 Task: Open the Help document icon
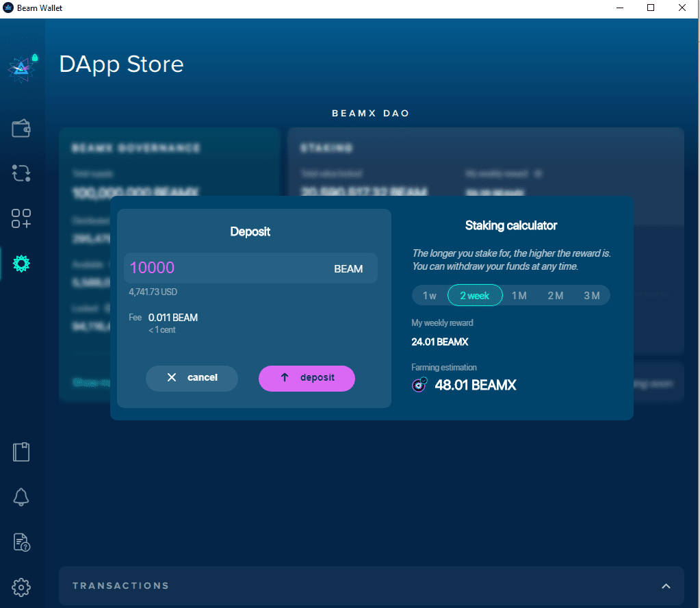tap(21, 542)
